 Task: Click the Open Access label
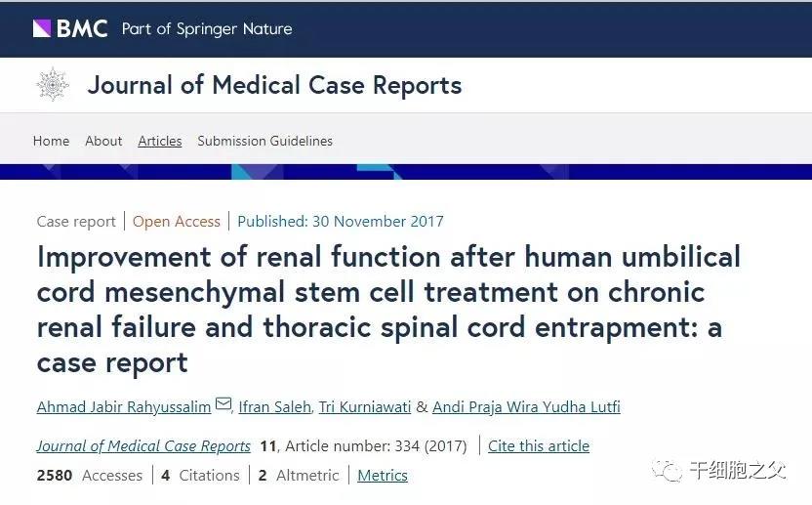click(x=177, y=222)
